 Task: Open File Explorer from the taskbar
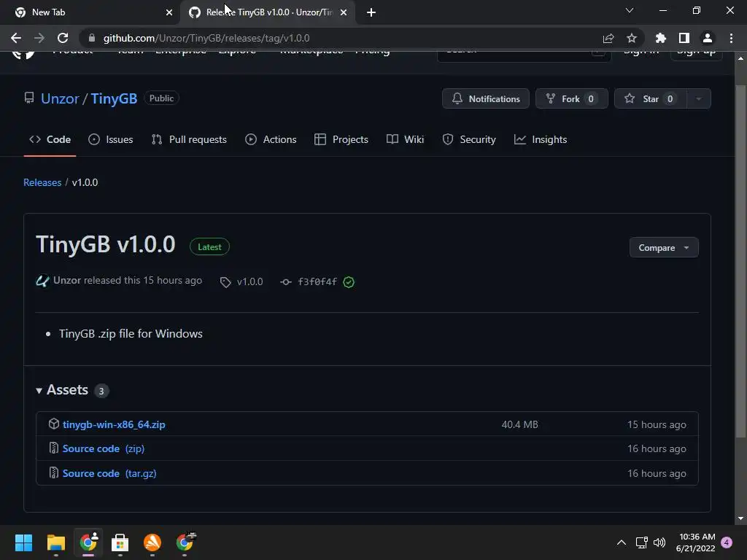pos(55,542)
